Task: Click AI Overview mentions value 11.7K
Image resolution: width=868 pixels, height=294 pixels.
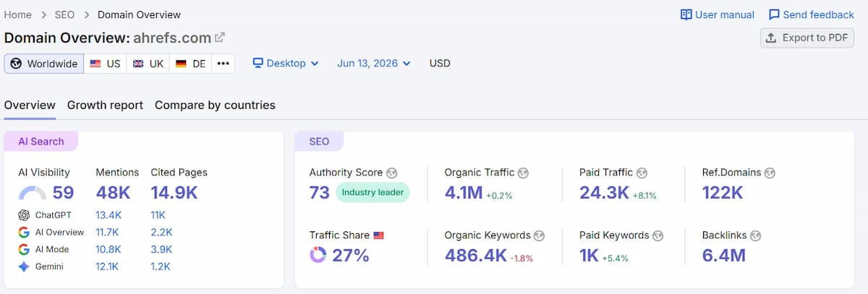Action: click(107, 232)
